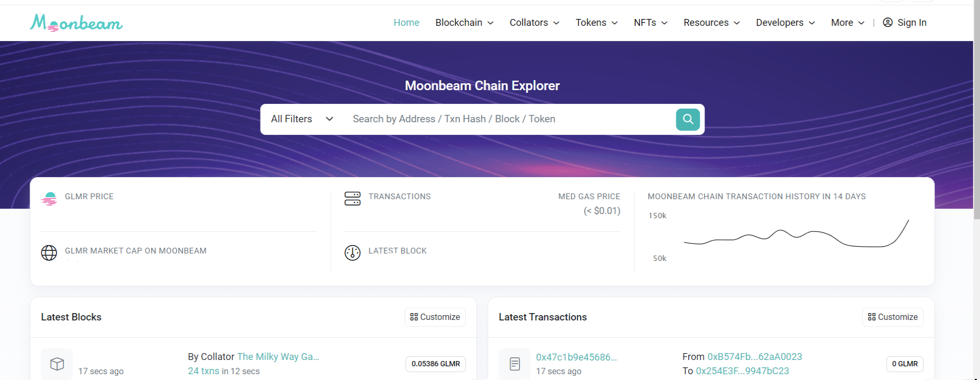This screenshot has width=980, height=380.
Task: Open the Collators menu
Action: (x=534, y=23)
